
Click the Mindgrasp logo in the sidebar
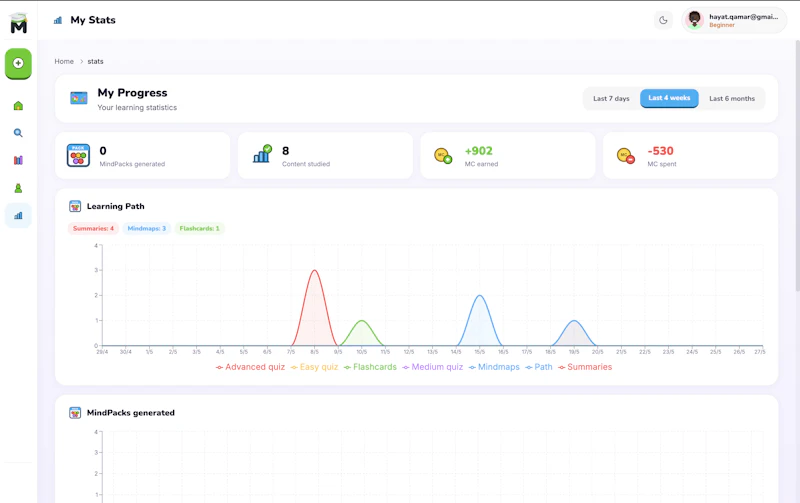click(x=18, y=23)
